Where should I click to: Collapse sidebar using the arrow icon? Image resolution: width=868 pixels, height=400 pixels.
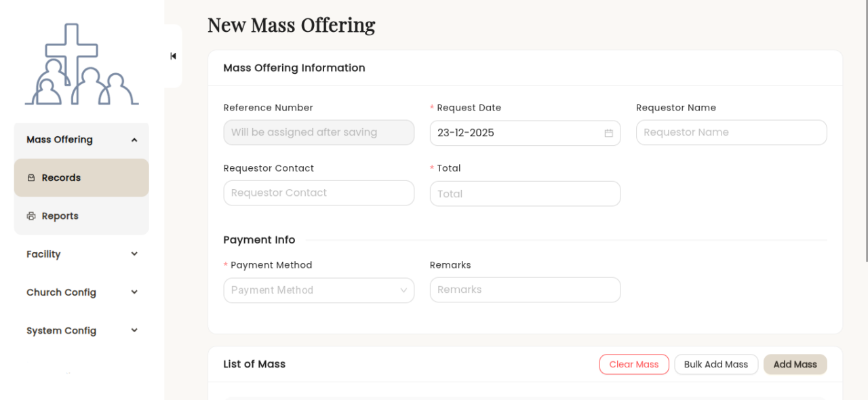(x=173, y=56)
